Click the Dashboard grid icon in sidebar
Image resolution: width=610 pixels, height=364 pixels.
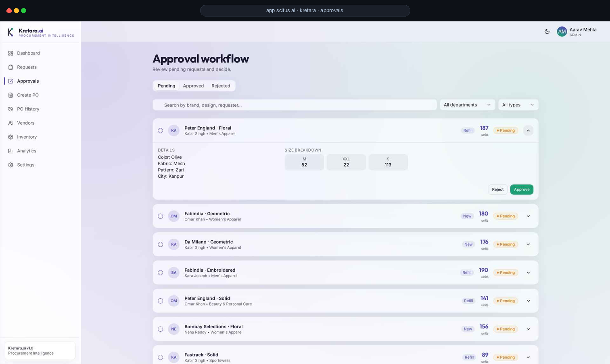[x=11, y=53]
